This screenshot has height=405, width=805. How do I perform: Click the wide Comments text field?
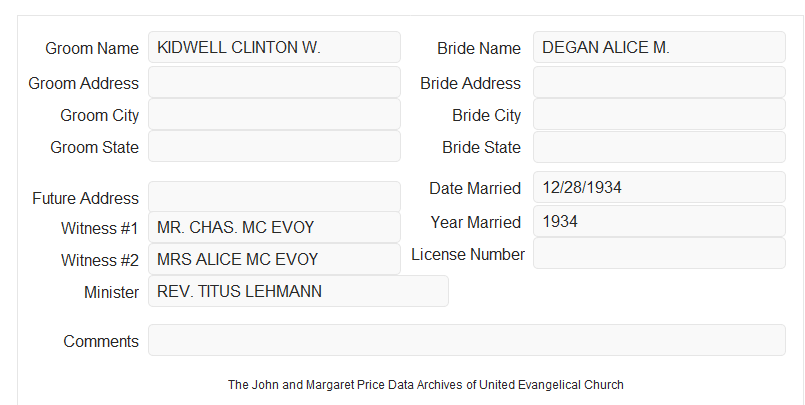point(467,340)
